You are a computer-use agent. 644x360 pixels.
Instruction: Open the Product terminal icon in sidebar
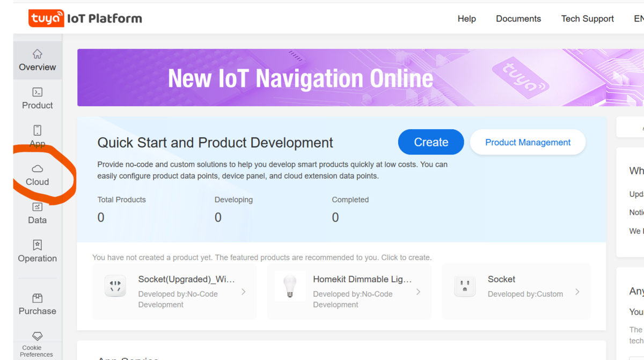point(37,92)
